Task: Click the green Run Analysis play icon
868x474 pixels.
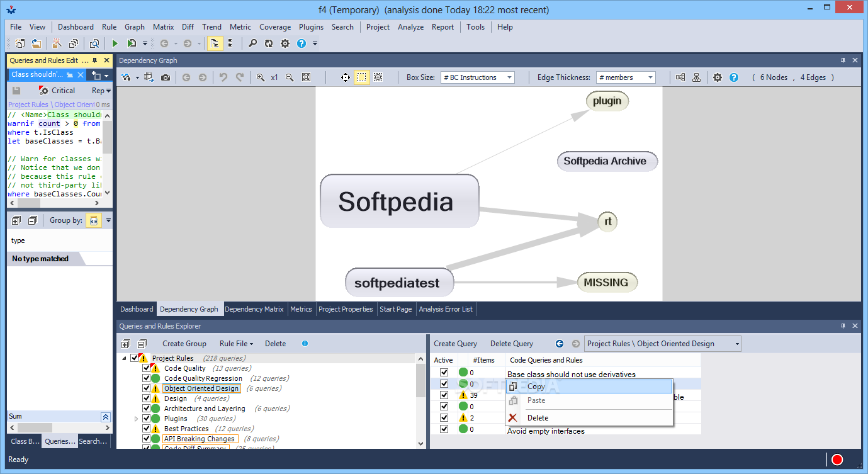Action: [115, 43]
